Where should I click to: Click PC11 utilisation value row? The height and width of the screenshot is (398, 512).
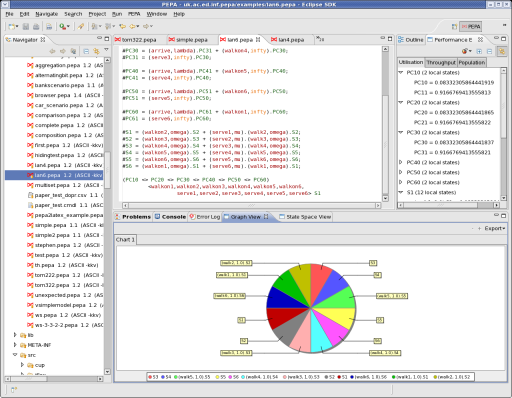(x=452, y=92)
